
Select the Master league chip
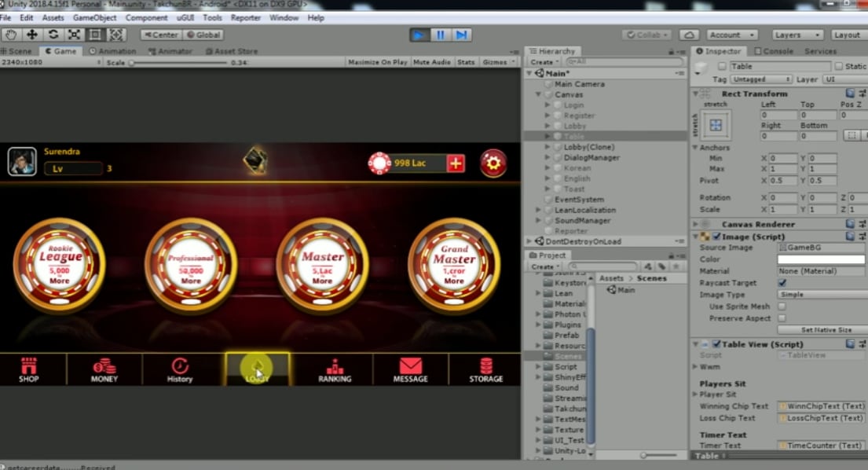[x=322, y=265]
